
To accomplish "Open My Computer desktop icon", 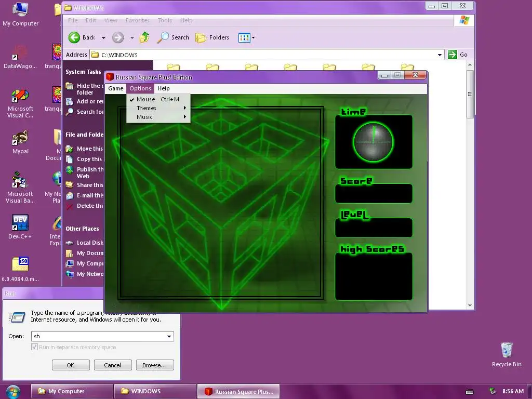I will 20,14.
